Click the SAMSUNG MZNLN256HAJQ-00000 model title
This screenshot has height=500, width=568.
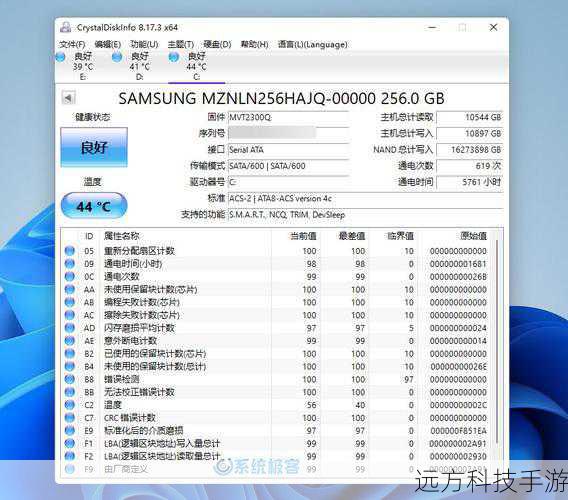point(281,98)
